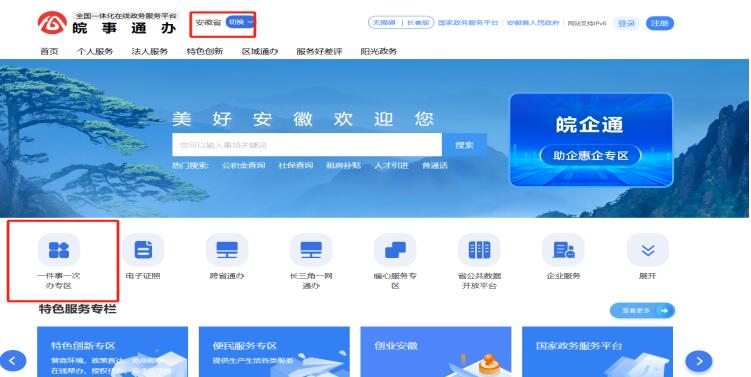Switch to 无障碍 accessibility mode

[x=384, y=23]
